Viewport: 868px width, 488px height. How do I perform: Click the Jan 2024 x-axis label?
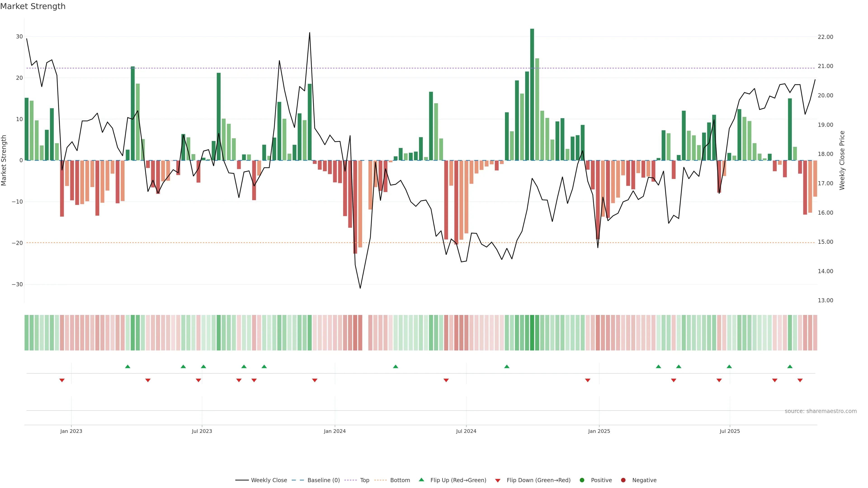coord(335,431)
